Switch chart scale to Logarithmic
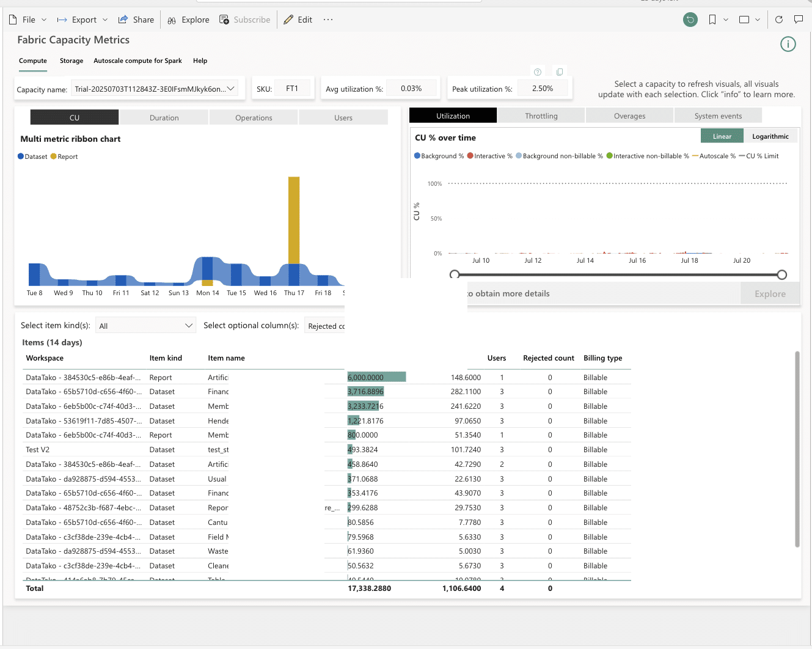This screenshot has height=649, width=812. tap(770, 136)
